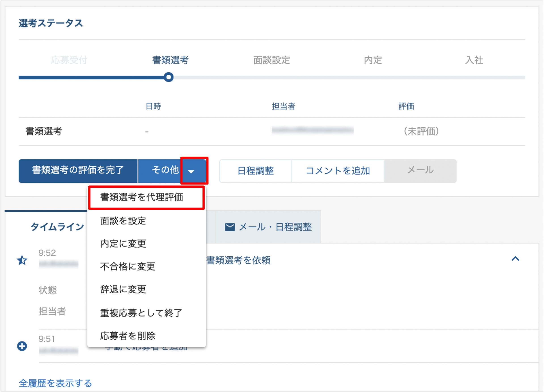Click the star icon beside 9:52 entry

pyautogui.click(x=22, y=260)
